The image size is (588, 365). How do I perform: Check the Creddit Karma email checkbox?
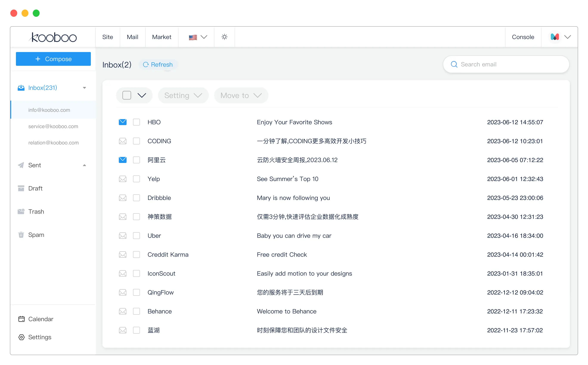click(136, 255)
